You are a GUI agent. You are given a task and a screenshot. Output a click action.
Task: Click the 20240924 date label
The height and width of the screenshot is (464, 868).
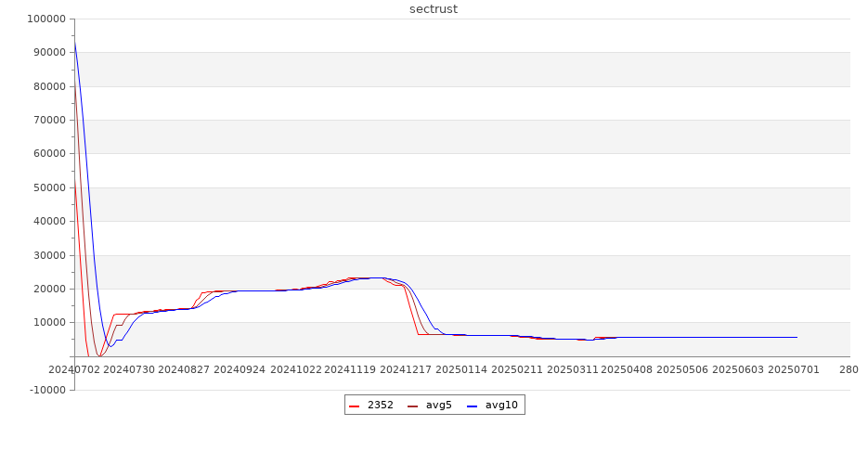tap(240, 369)
